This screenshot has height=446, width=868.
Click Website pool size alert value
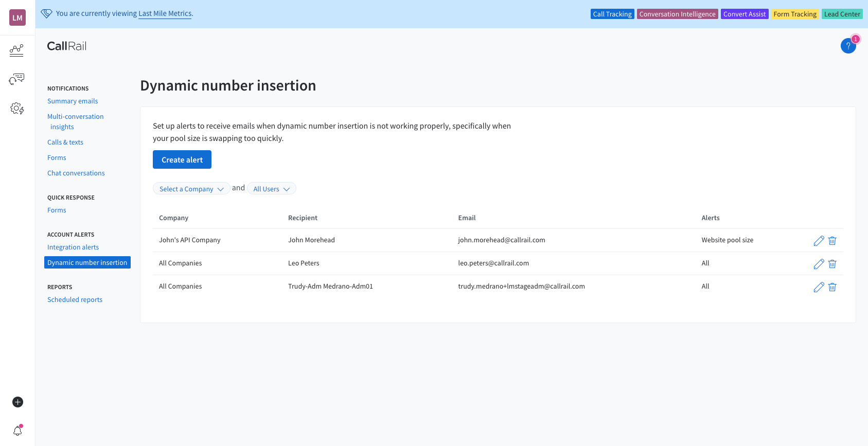(x=728, y=240)
